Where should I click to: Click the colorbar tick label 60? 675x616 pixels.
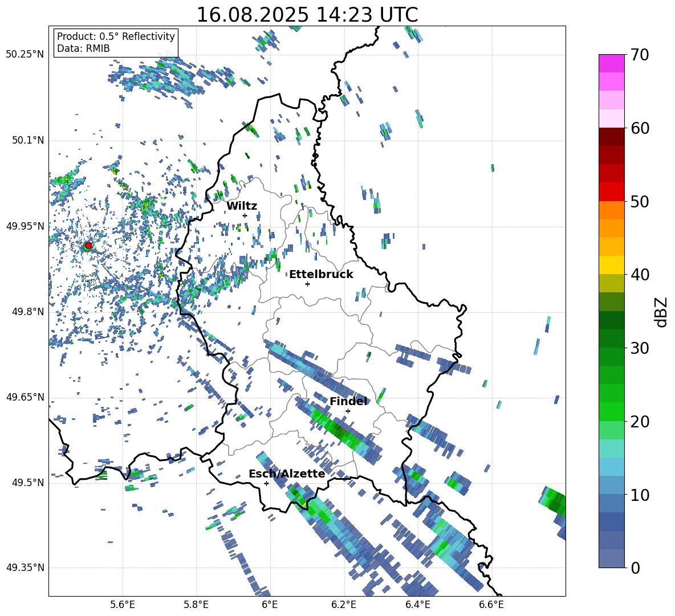(640, 128)
